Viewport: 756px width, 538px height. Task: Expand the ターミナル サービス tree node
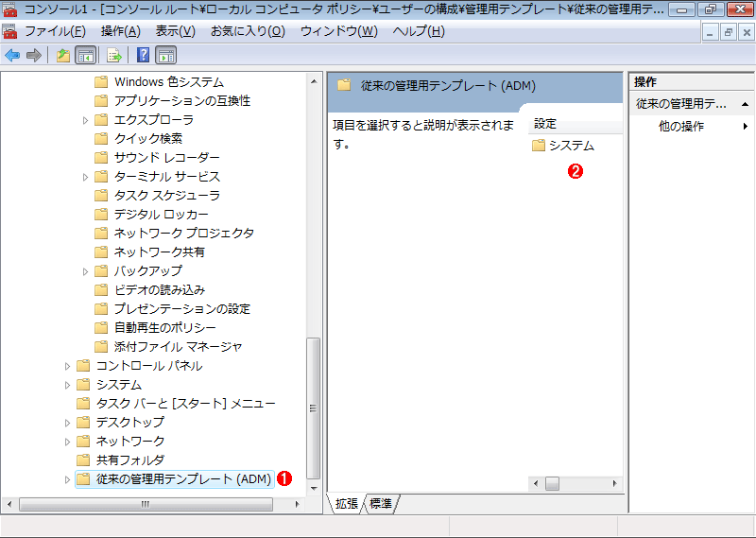click(85, 177)
